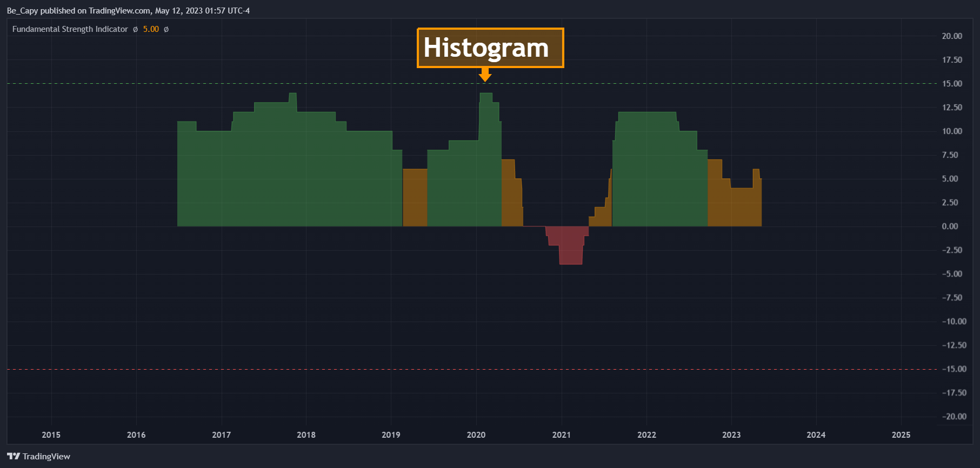Click the red negative histogram area near 2021
This screenshot has width=980, height=468.
[568, 244]
